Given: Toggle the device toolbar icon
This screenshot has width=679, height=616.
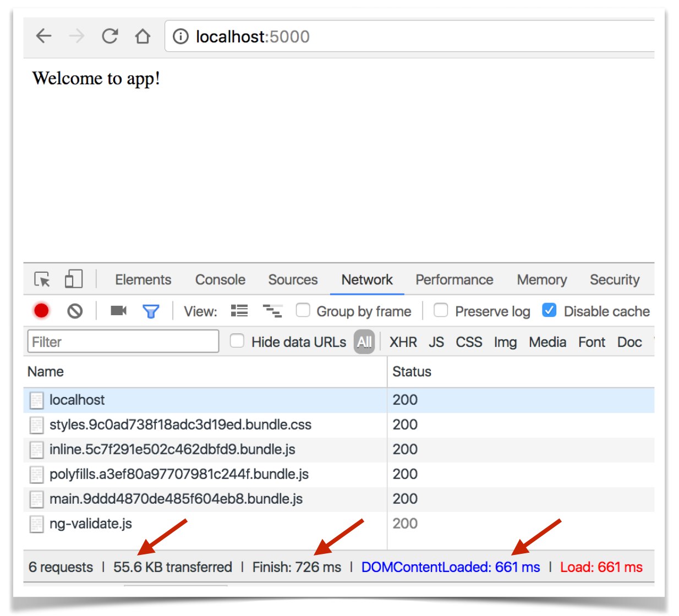Looking at the screenshot, I should click(x=73, y=279).
